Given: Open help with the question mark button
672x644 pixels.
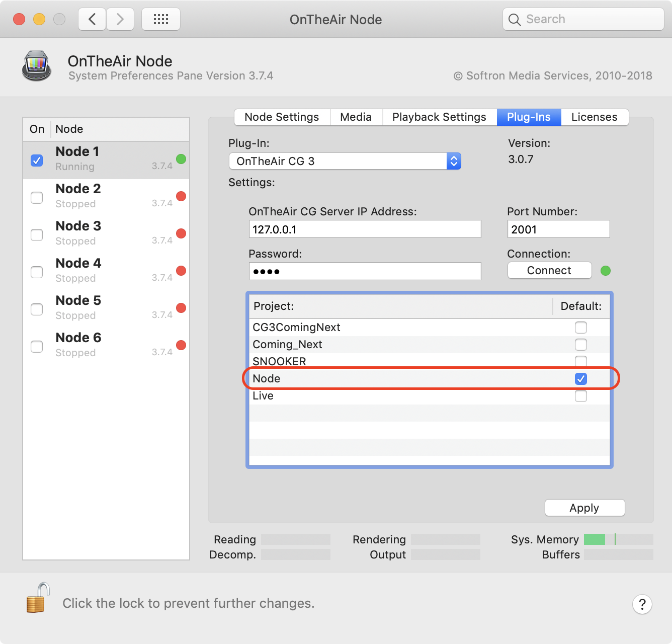Looking at the screenshot, I should pos(642,604).
